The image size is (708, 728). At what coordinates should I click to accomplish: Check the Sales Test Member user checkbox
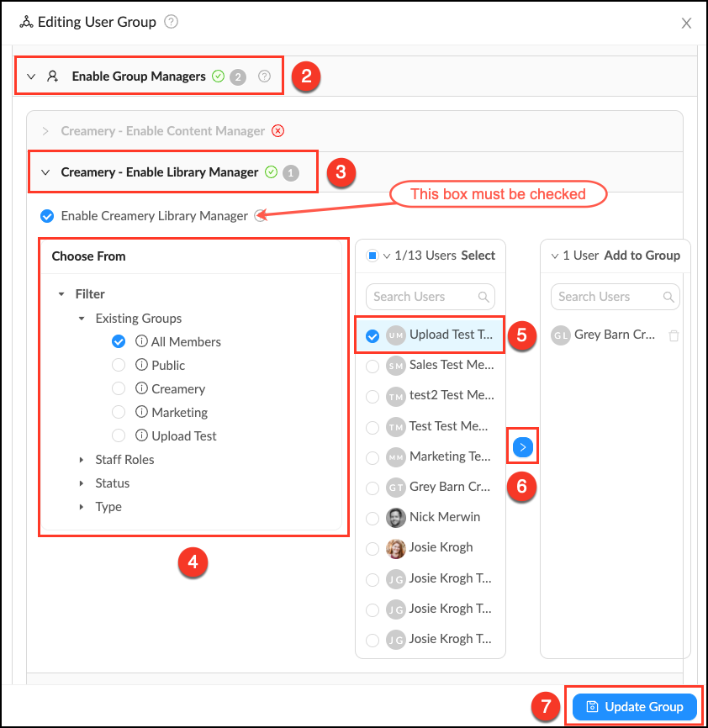(372, 366)
